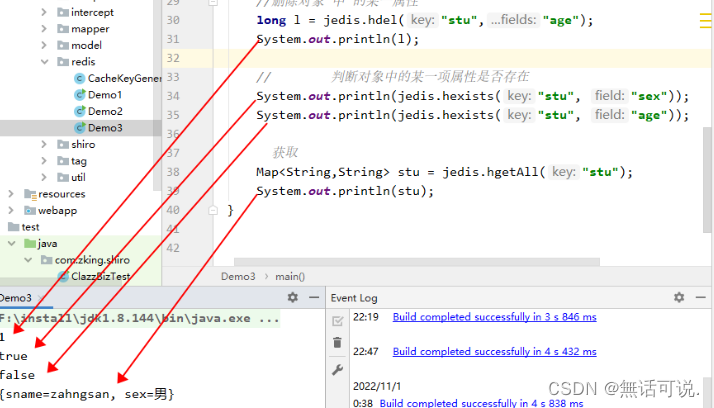Expand the tag folder
Viewport: 714px width, 408px height.
point(44,161)
